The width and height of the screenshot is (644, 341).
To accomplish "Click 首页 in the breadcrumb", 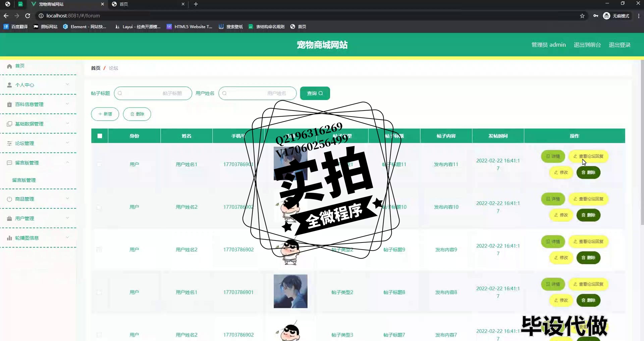I will (x=96, y=68).
